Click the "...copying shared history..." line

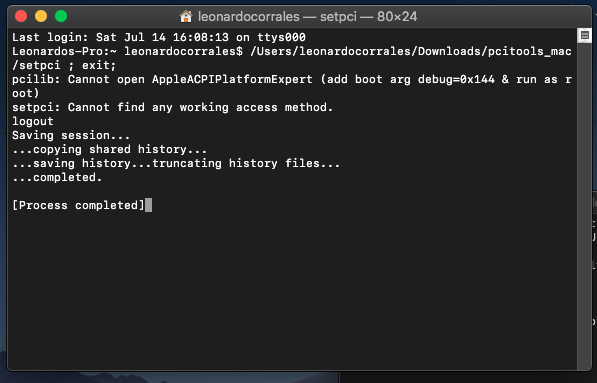(x=109, y=149)
